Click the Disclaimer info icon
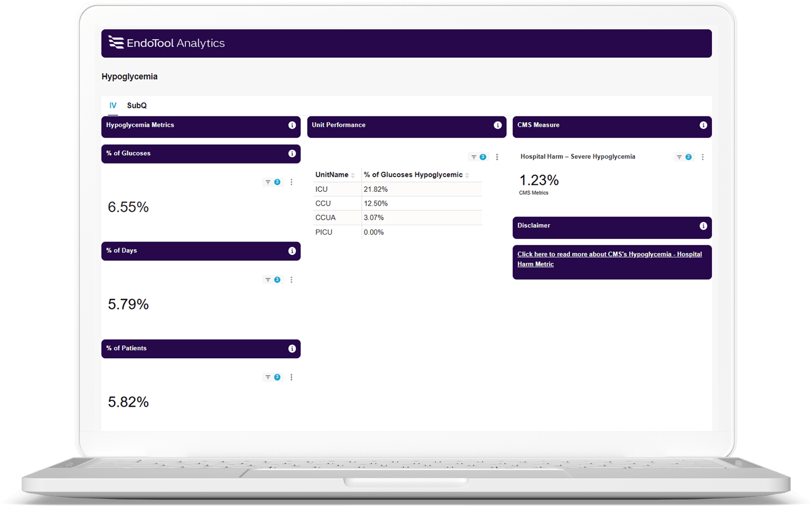Viewport: 812px width, 506px height. tap(703, 226)
